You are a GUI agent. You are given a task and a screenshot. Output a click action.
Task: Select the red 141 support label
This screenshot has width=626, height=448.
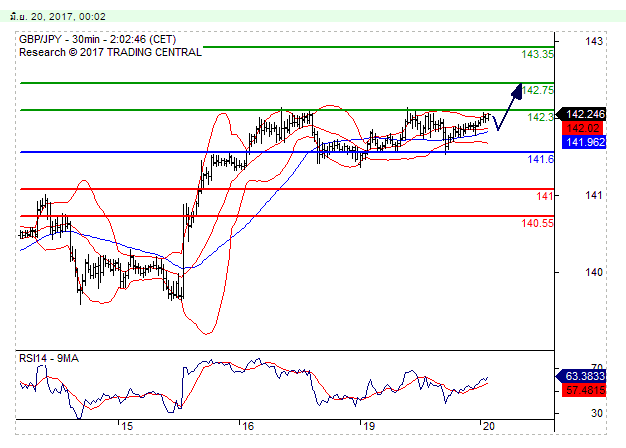pos(545,196)
